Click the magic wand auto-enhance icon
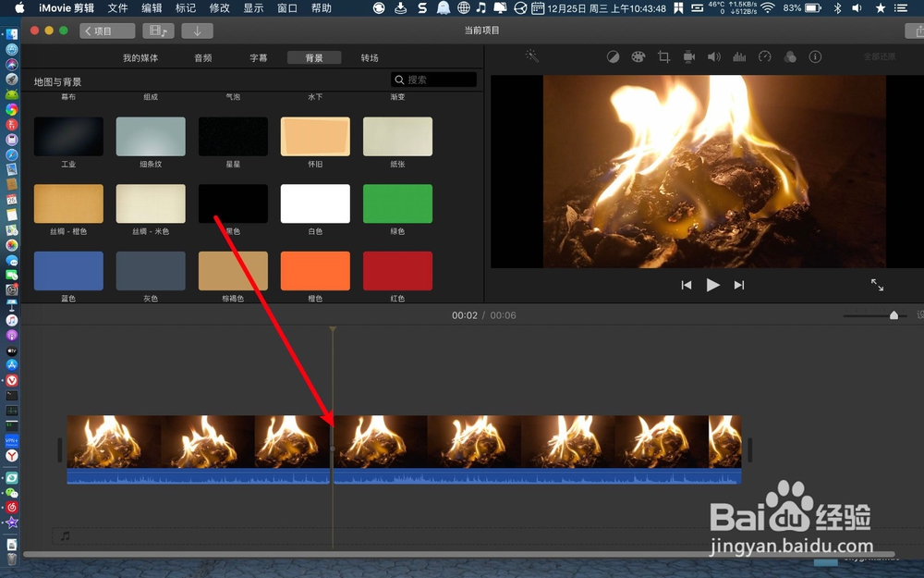The height and width of the screenshot is (578, 924). (x=532, y=56)
